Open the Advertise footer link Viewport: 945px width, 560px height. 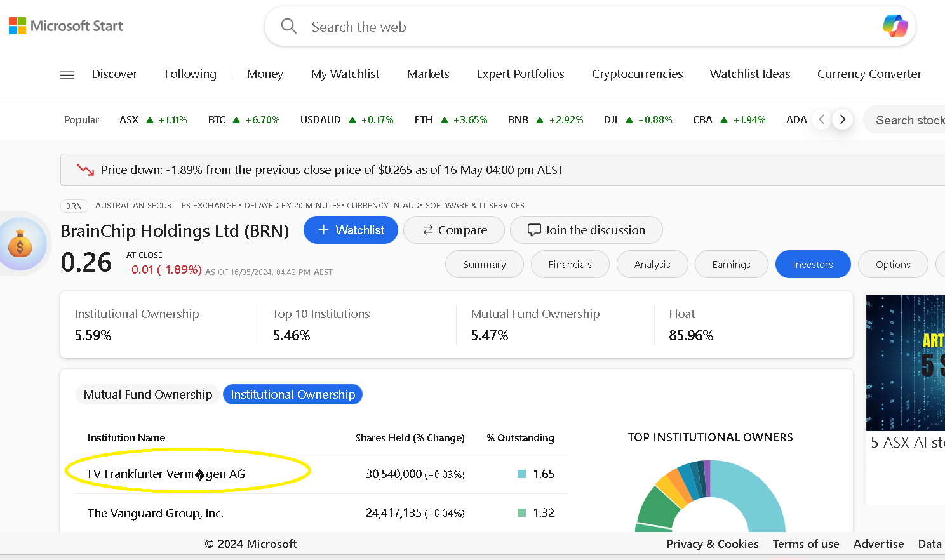pyautogui.click(x=878, y=544)
